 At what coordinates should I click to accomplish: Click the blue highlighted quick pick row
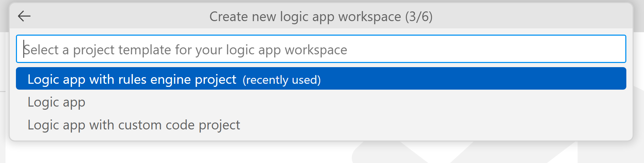[321, 79]
